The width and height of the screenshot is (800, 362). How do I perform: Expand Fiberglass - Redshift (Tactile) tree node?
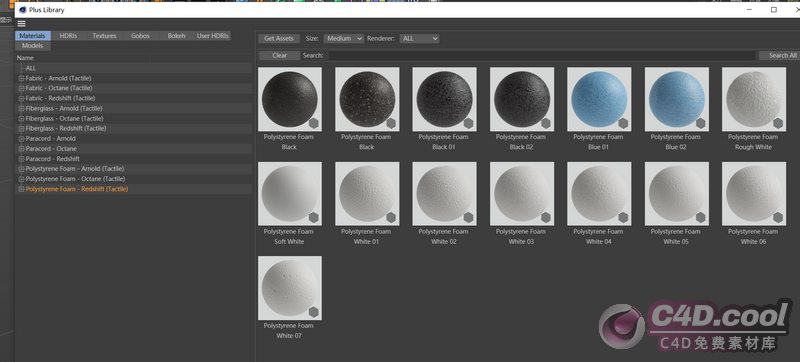click(21, 128)
